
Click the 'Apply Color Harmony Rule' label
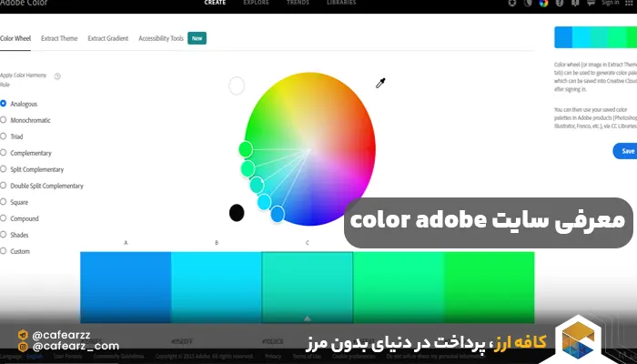(x=23, y=80)
